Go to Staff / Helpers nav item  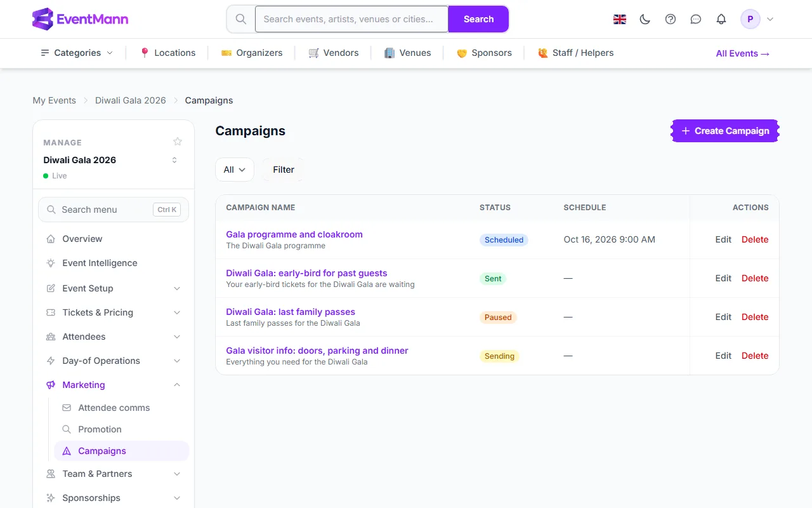coord(576,53)
